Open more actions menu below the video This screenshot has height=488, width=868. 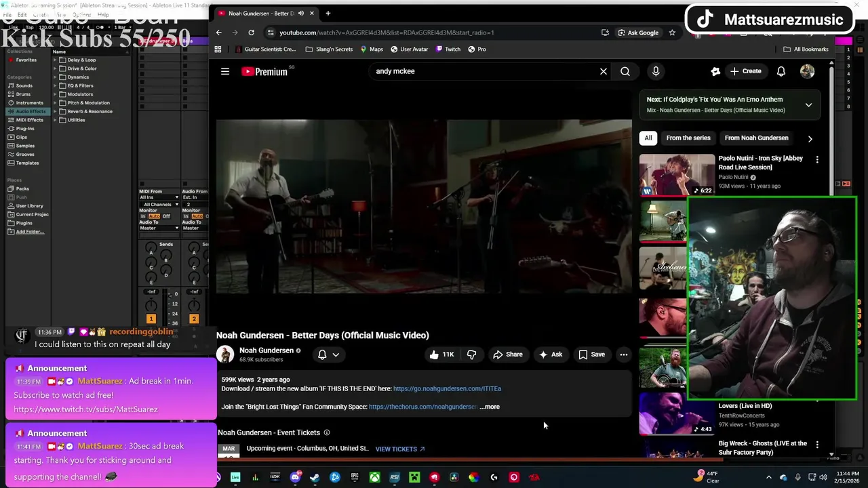tap(623, 354)
